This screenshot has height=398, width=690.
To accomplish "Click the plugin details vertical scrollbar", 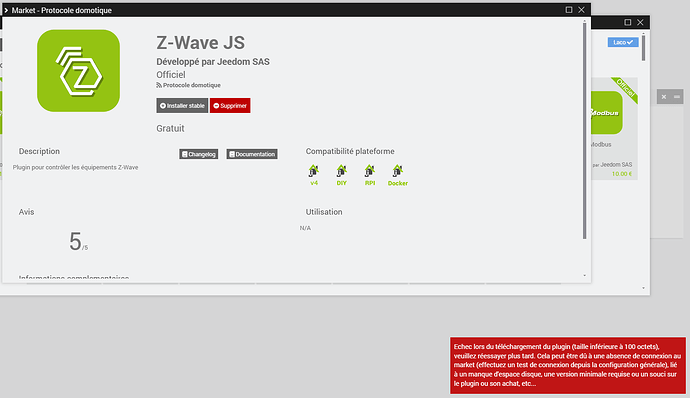I will (584, 131).
